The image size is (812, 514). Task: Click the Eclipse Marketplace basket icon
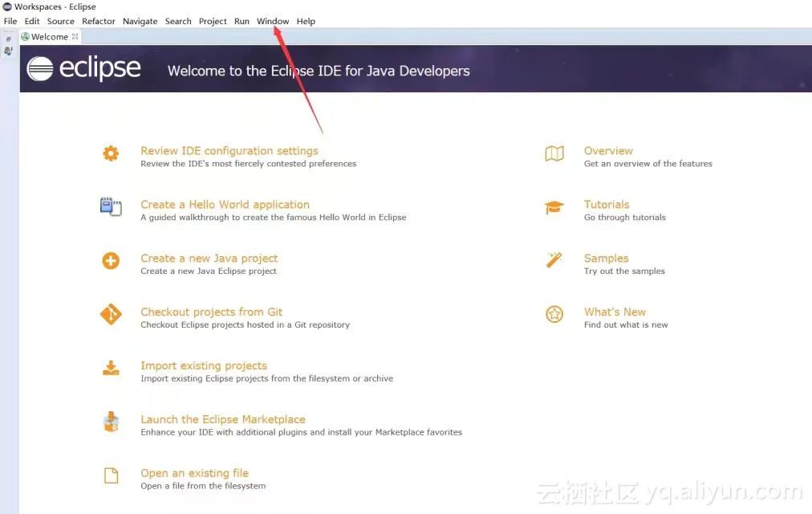click(x=111, y=422)
